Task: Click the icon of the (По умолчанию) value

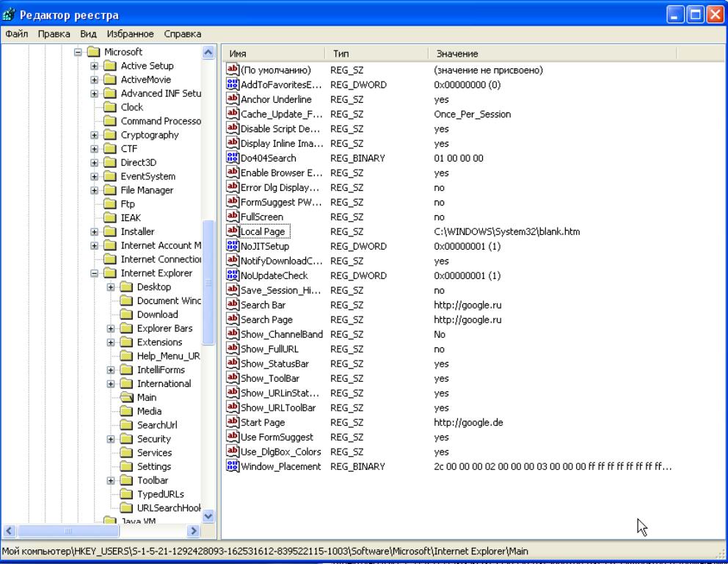Action: (232, 70)
